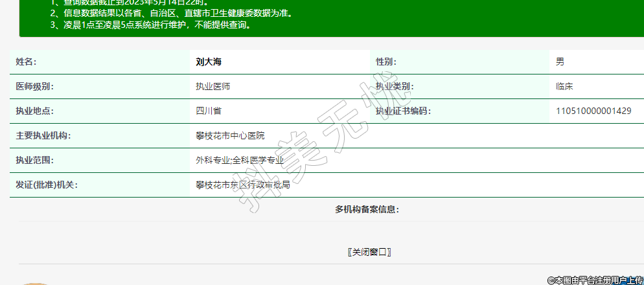This screenshot has height=285, width=644.
Task: Click the 姓名 field label
Action: (x=26, y=62)
